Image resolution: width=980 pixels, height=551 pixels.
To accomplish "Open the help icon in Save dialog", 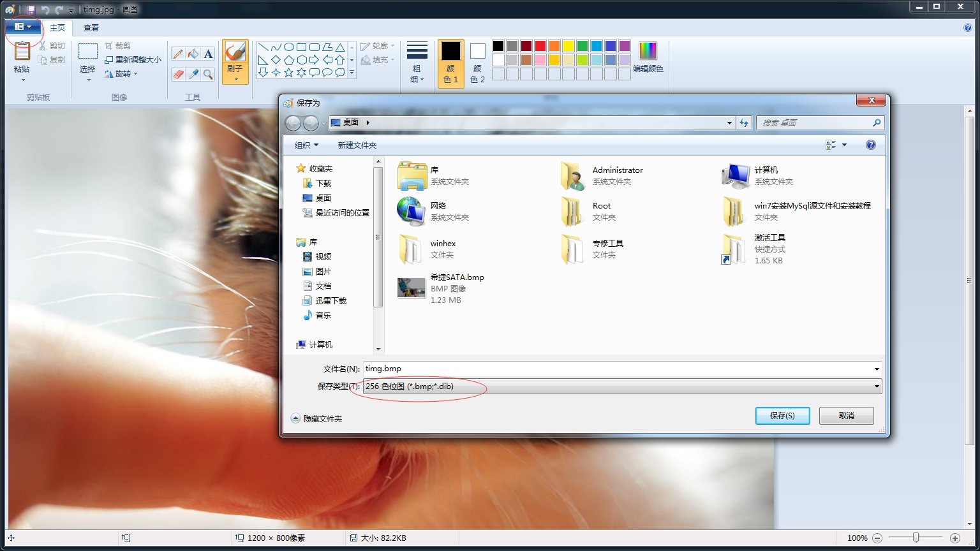I will (871, 145).
